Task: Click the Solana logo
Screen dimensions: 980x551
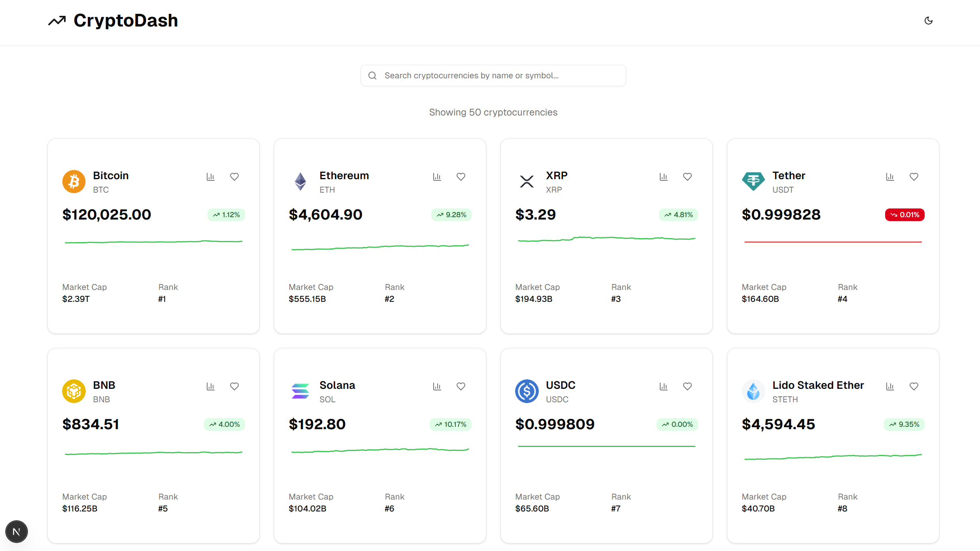Action: pyautogui.click(x=300, y=391)
